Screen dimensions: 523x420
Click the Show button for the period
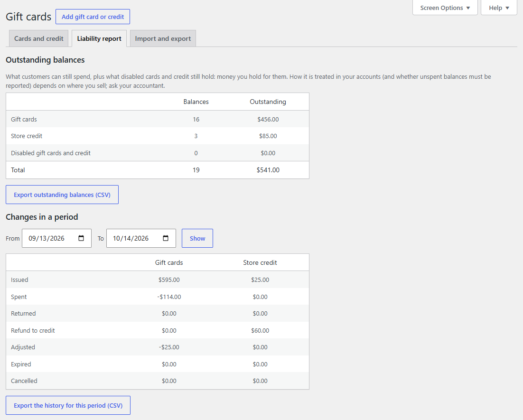click(197, 238)
